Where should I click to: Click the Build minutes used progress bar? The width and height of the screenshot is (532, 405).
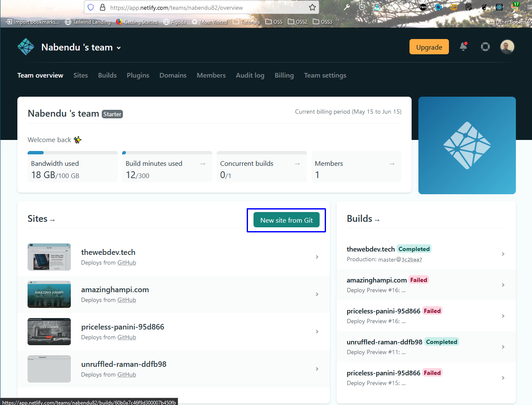167,153
